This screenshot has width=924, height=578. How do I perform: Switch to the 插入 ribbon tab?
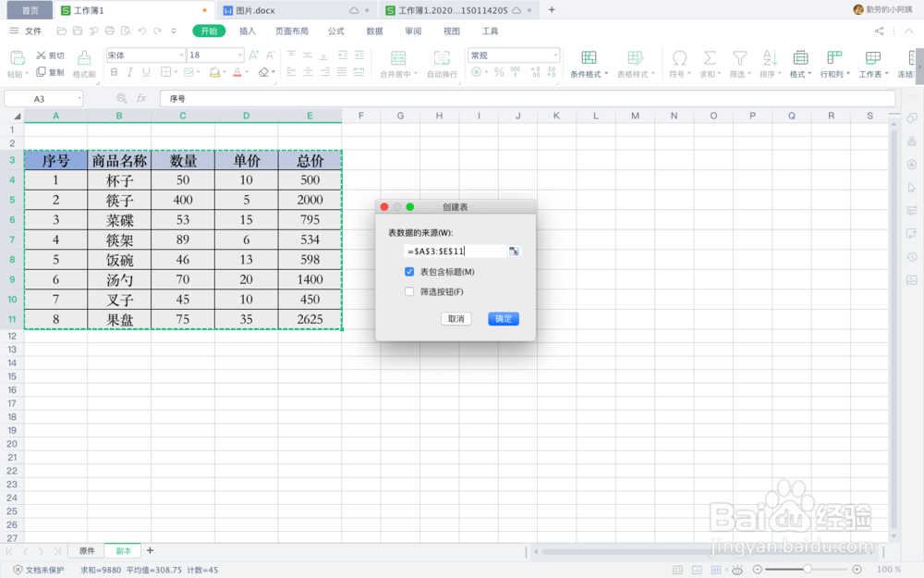pos(249,30)
